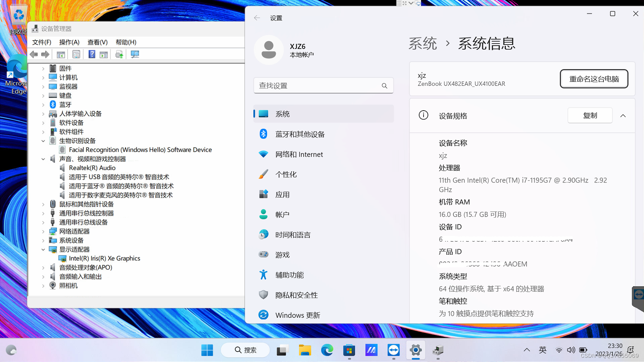Collapse the 声音、视频和游戏控制器 node
The image size is (644, 362).
[x=43, y=159]
